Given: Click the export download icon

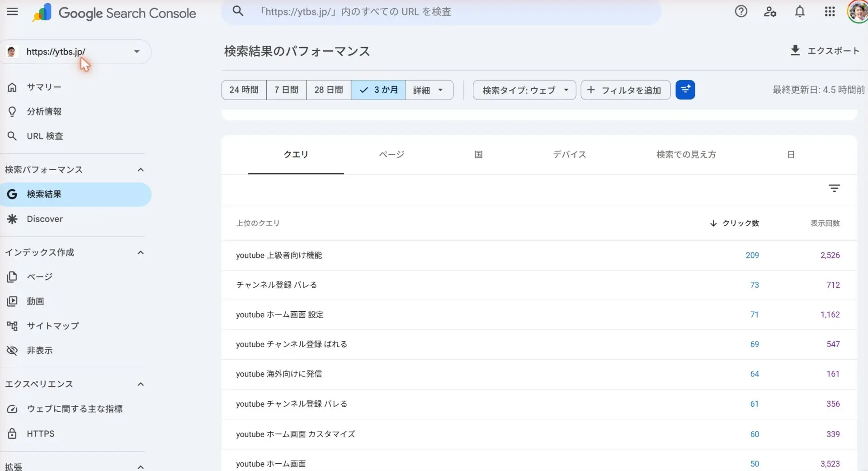Looking at the screenshot, I should [795, 50].
